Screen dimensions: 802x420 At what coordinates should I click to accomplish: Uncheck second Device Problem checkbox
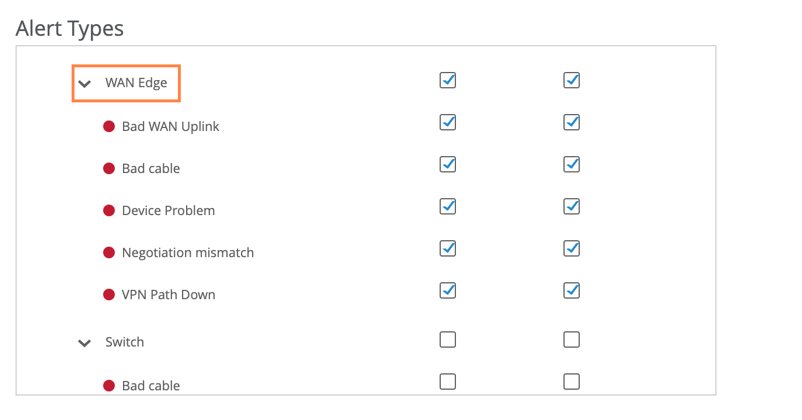coord(572,206)
